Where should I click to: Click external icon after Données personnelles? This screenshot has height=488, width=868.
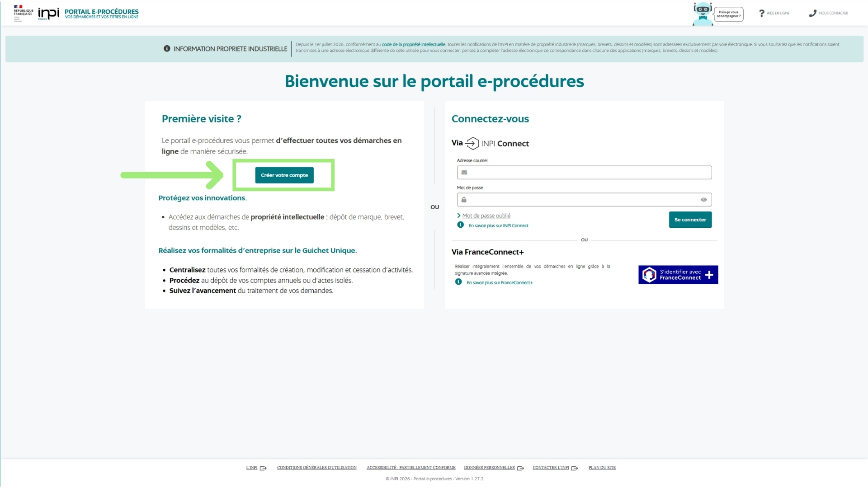[x=520, y=468]
